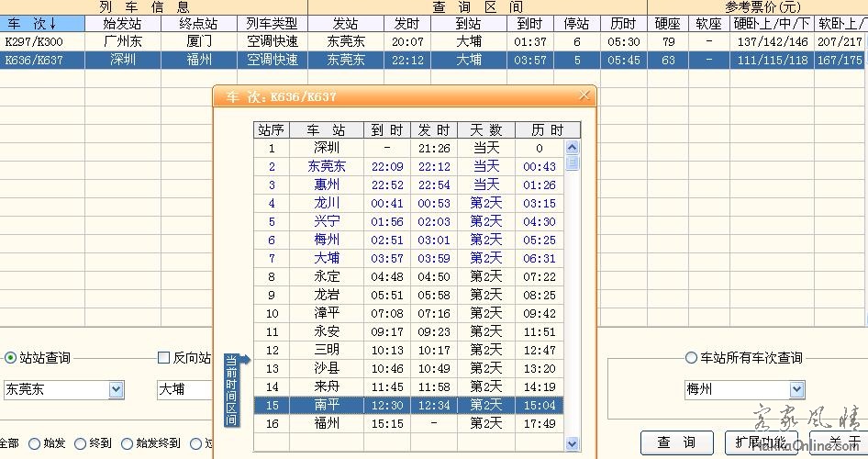Open the 梅州 station dropdown
Image resolution: width=868 pixels, height=459 pixels.
coord(796,389)
